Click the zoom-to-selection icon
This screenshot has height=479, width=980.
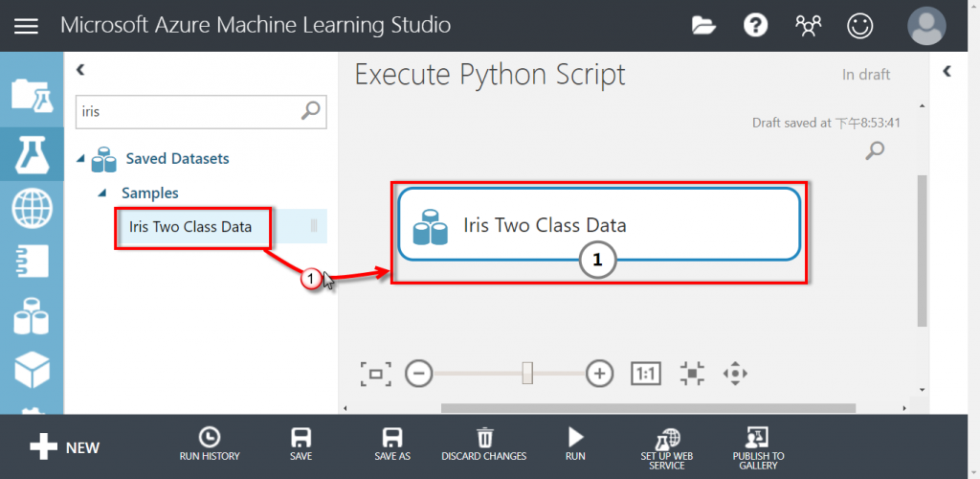(x=692, y=374)
